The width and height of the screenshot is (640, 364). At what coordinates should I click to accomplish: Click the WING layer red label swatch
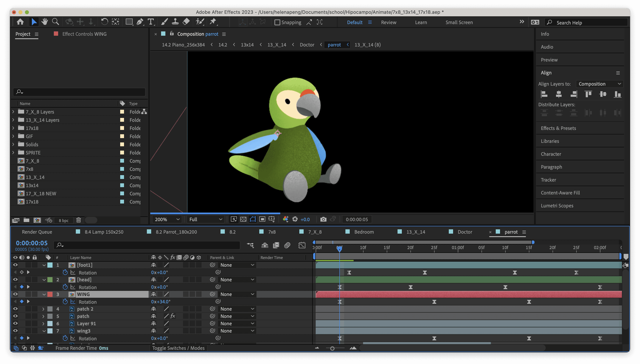[x=50, y=294]
